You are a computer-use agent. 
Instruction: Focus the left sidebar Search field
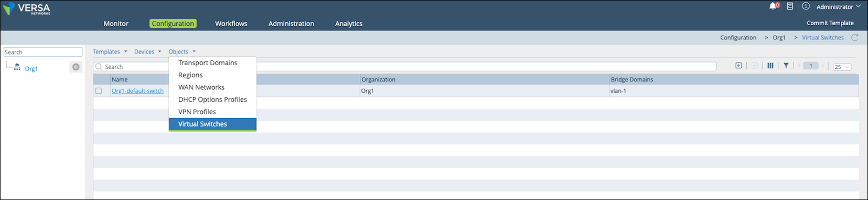click(x=43, y=52)
